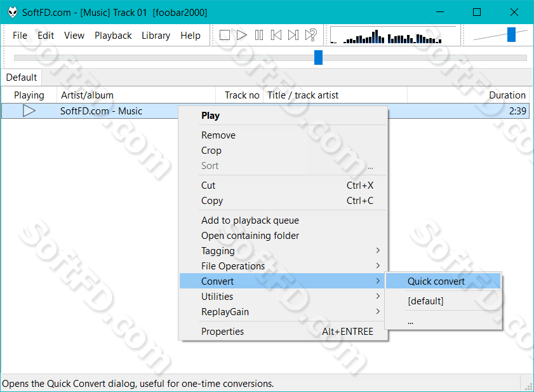
Task: Expand the Utilities submenu
Action: click(x=283, y=297)
